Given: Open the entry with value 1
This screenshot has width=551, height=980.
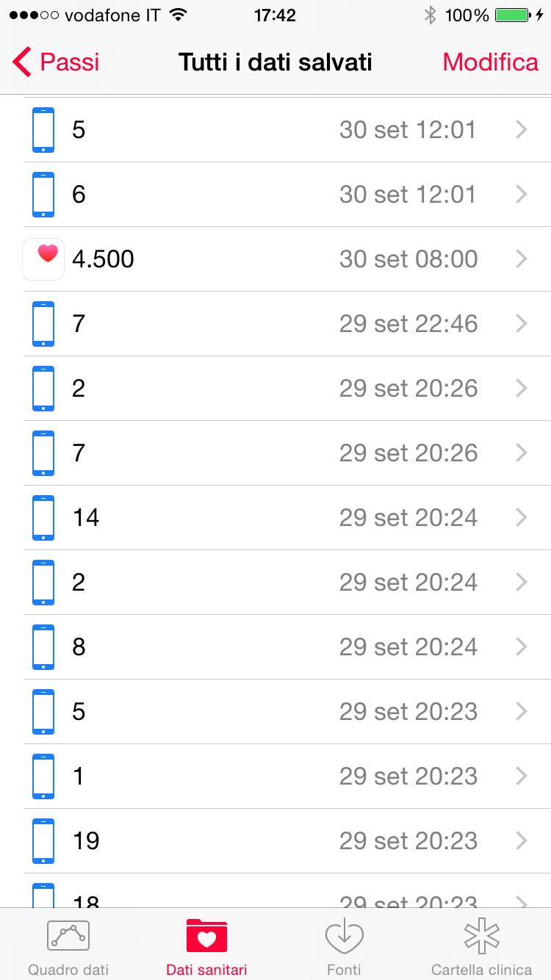Looking at the screenshot, I should (x=275, y=777).
